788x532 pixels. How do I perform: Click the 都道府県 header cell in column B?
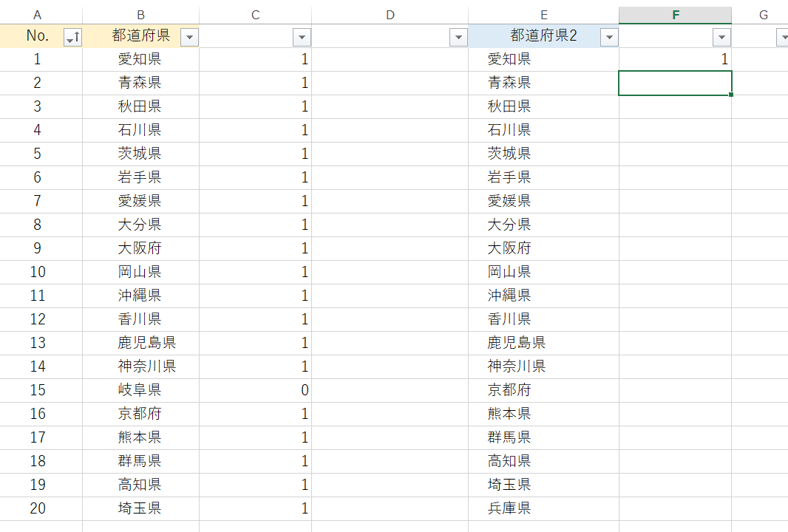point(140,36)
